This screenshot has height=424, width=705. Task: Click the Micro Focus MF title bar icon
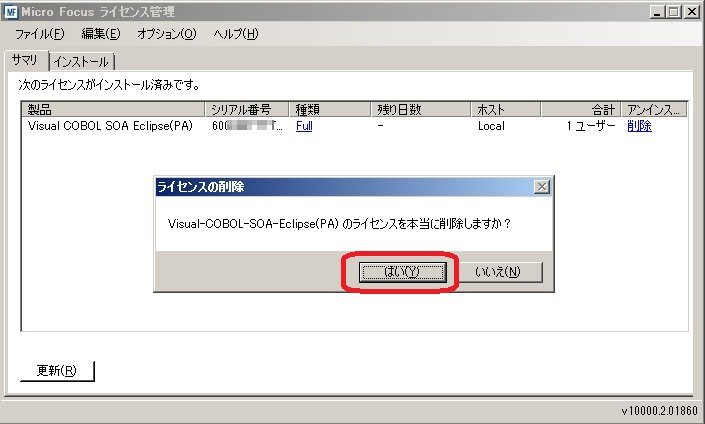[x=11, y=12]
